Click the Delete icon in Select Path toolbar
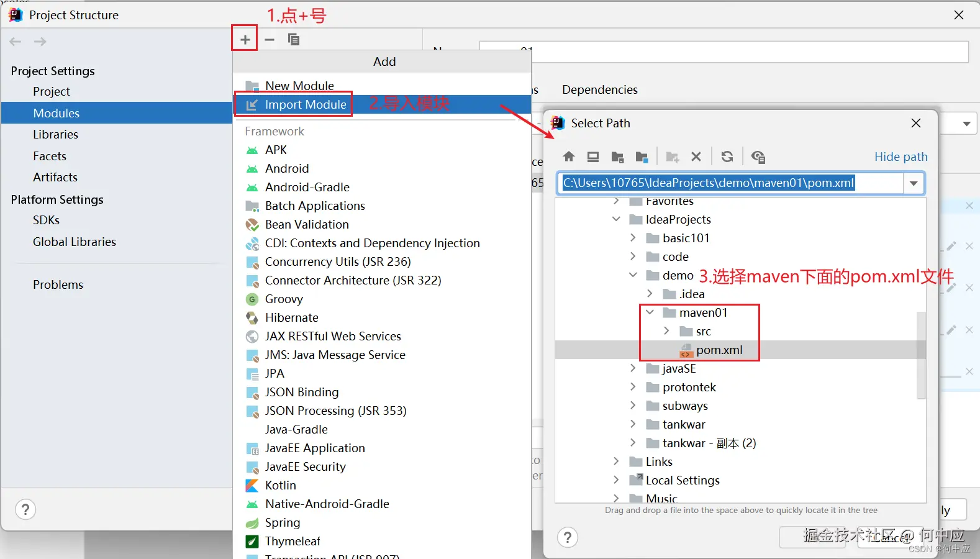This screenshot has height=559, width=980. tap(696, 157)
